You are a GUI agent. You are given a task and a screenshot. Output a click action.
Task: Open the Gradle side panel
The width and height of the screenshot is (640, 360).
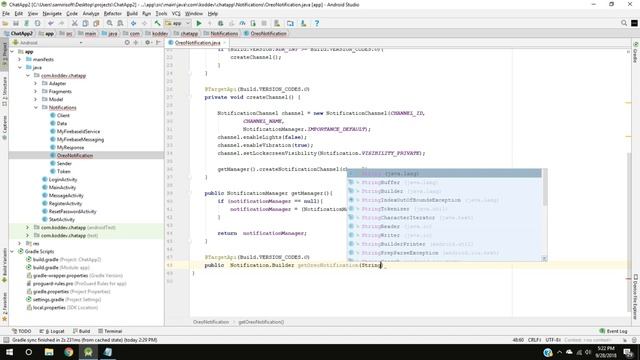636,52
